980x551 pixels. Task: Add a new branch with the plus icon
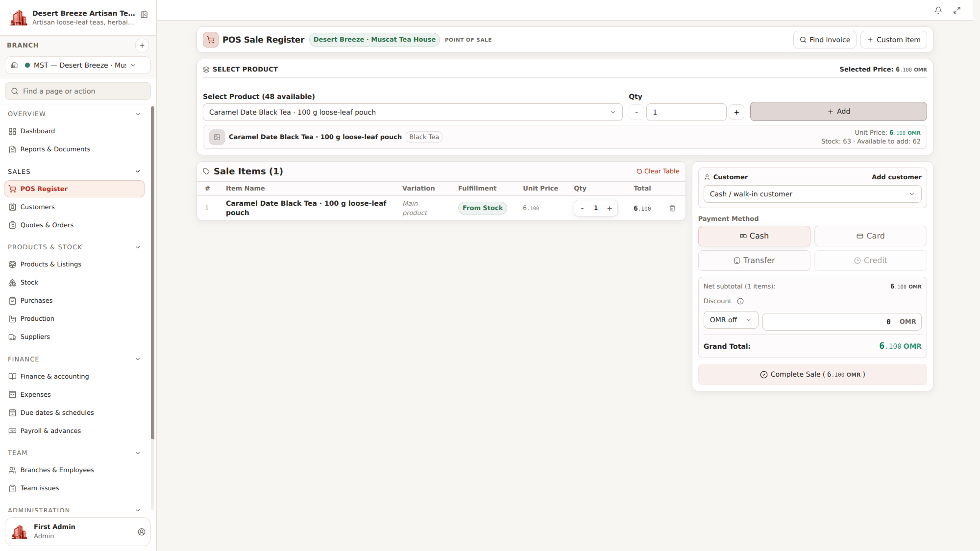coord(142,46)
